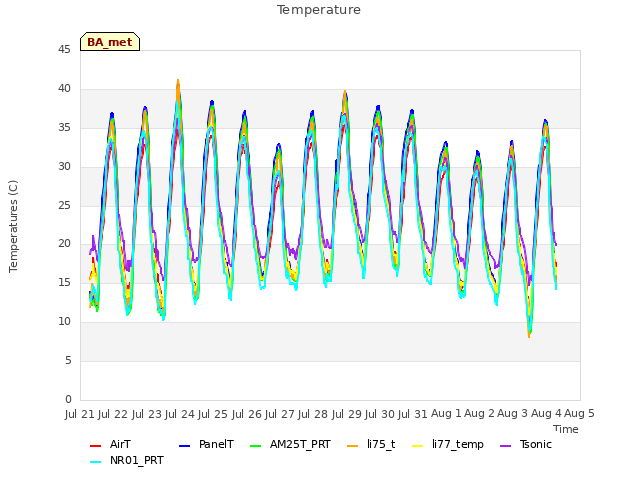Click the Temperature chart title
The width and height of the screenshot is (640, 480).
click(319, 10)
